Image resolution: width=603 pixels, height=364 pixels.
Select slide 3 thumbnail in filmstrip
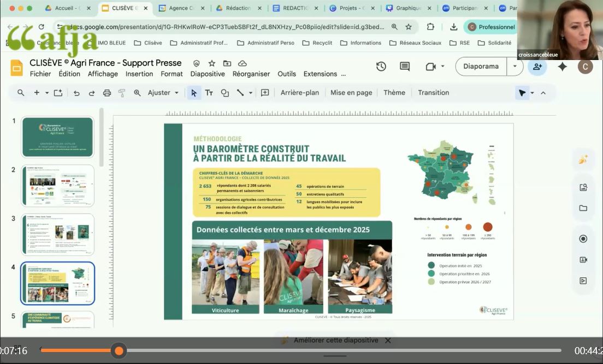point(57,234)
